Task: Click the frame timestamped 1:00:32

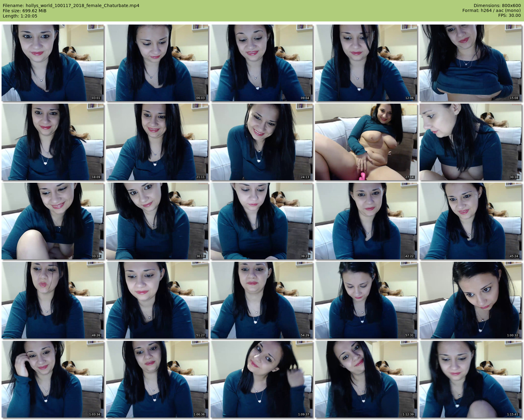Action: click(471, 300)
